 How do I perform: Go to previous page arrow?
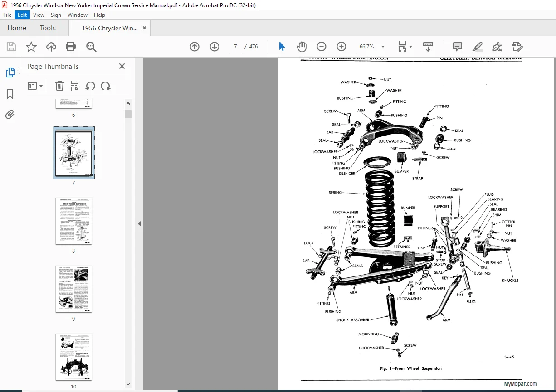pyautogui.click(x=195, y=47)
